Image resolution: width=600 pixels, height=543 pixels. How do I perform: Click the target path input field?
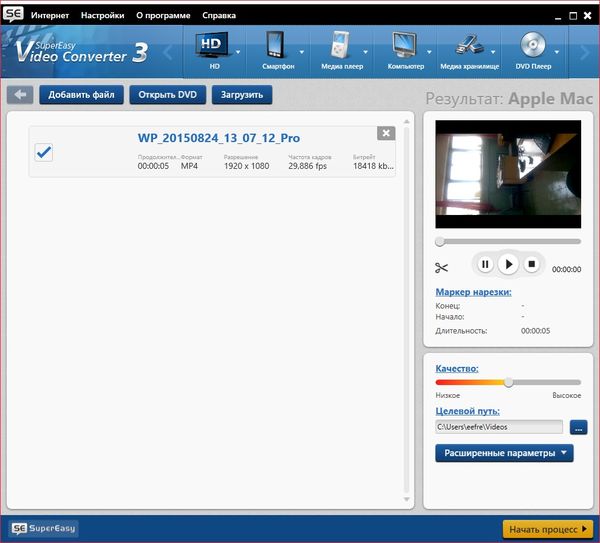[499, 427]
